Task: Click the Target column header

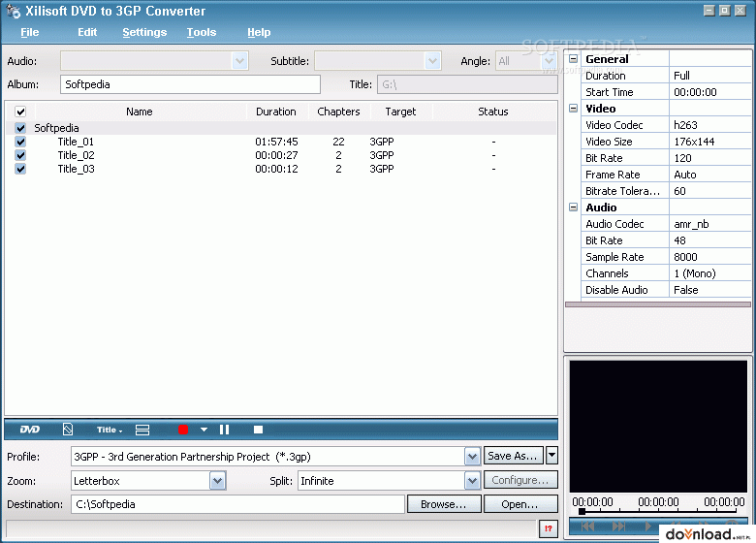Action: [x=400, y=112]
